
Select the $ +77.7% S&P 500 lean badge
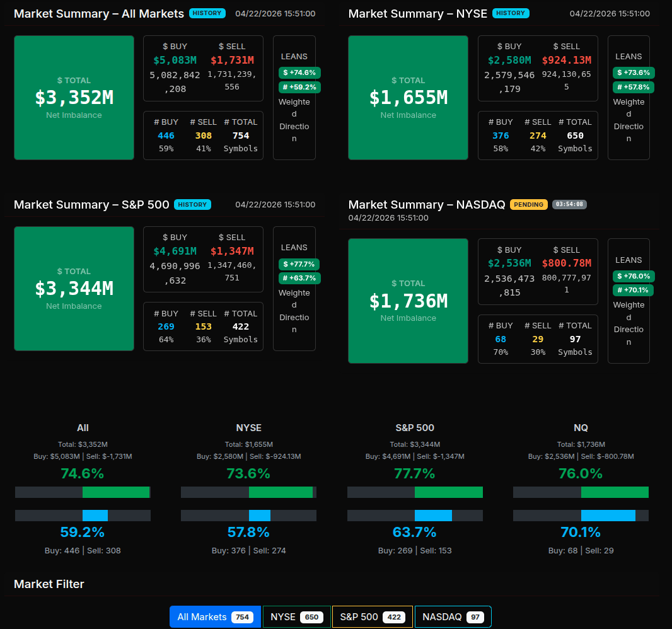[299, 264]
